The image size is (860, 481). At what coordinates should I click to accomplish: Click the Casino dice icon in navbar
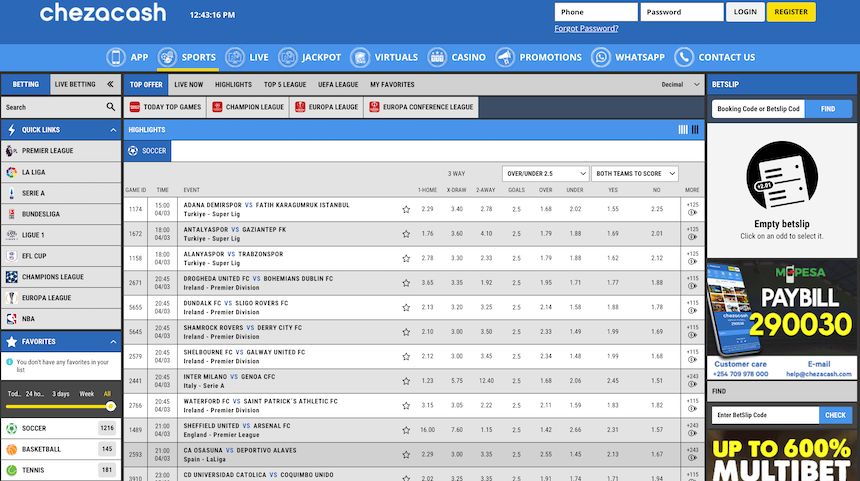tap(437, 57)
